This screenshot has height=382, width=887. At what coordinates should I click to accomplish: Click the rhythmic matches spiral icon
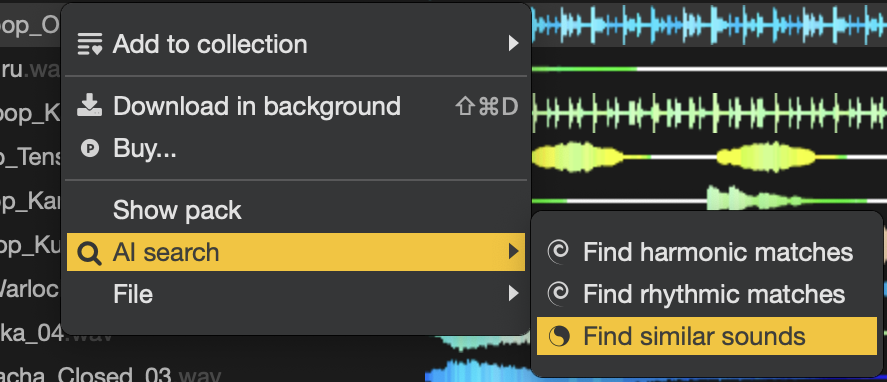tap(558, 294)
